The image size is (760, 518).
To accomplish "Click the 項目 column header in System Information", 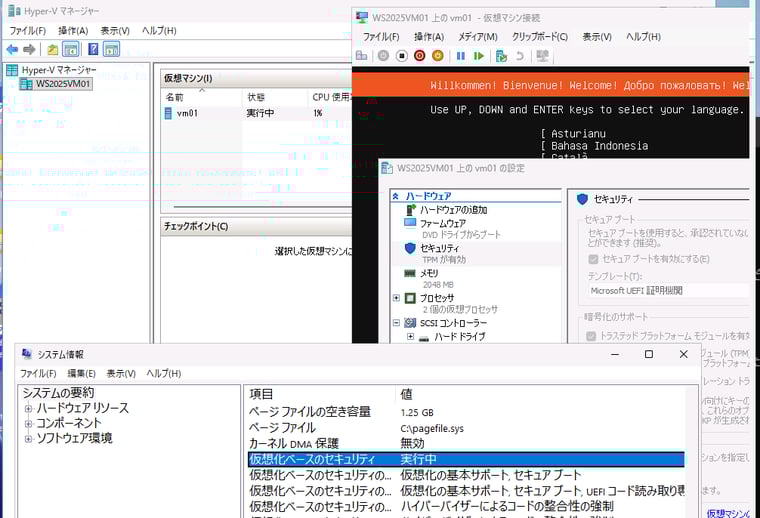I will pyautogui.click(x=321, y=394).
